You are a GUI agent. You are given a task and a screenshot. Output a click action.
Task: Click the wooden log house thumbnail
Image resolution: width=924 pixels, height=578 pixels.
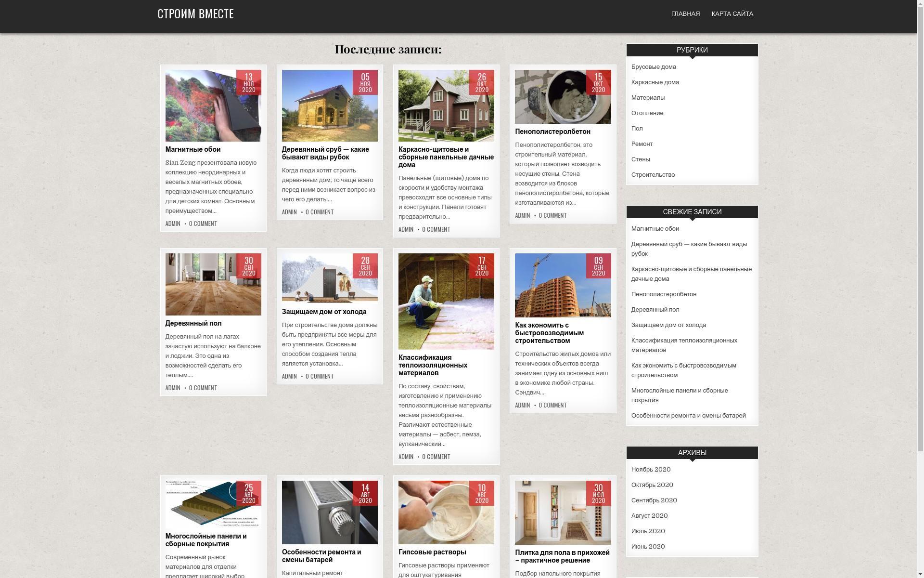330,105
